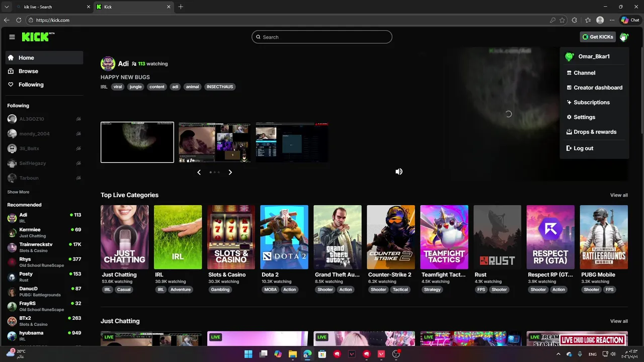This screenshot has height=362, width=644.
Task: Open Rust category card
Action: pos(497,237)
